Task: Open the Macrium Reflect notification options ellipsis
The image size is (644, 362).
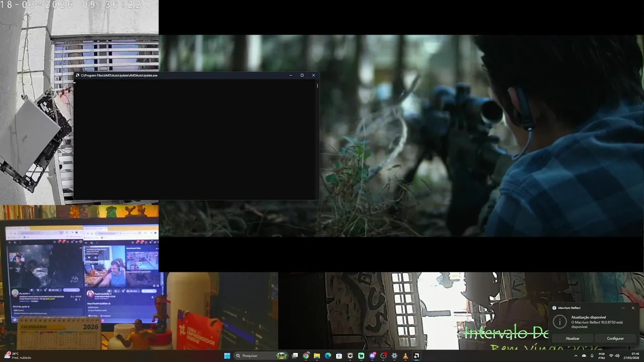Action: [623, 308]
